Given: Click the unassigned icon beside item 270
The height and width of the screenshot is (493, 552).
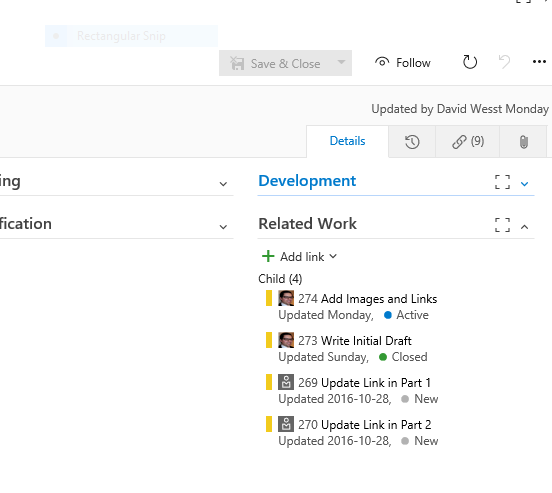Looking at the screenshot, I should tap(286, 424).
